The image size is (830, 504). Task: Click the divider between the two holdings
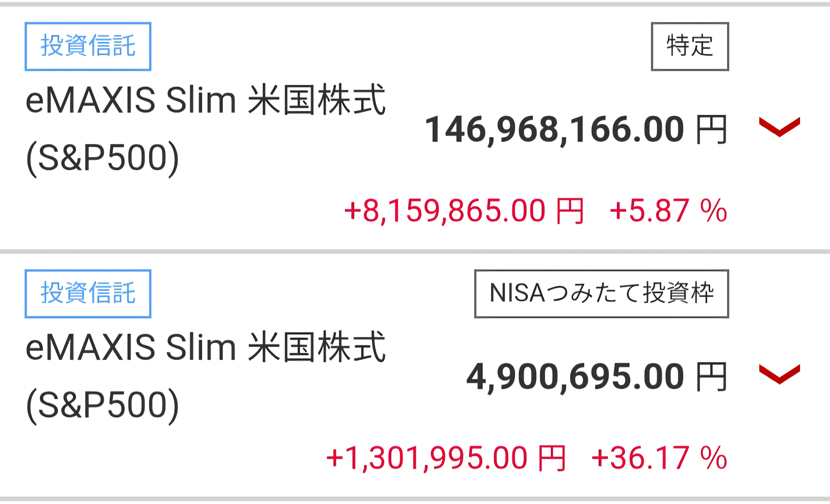tap(415, 251)
